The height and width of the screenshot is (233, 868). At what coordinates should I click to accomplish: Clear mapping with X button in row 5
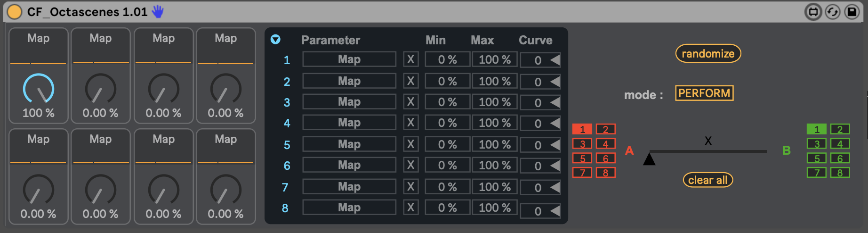click(x=410, y=144)
